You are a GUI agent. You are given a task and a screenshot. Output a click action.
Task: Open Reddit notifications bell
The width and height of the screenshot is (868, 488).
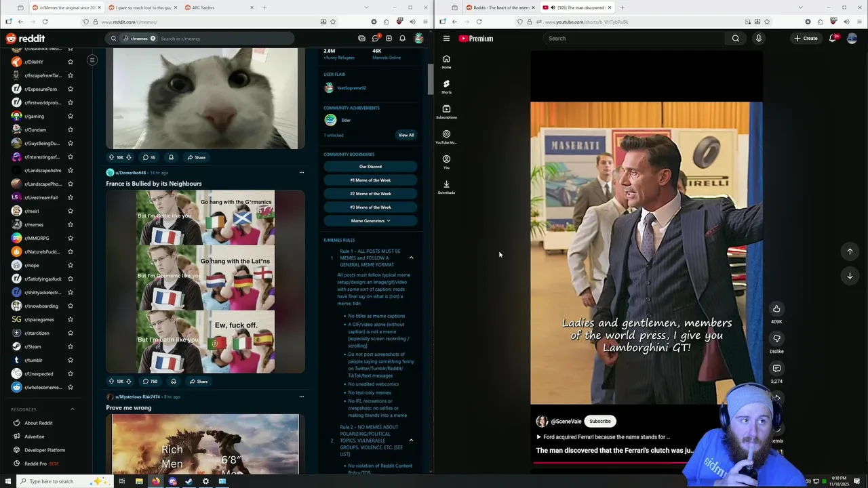click(402, 39)
